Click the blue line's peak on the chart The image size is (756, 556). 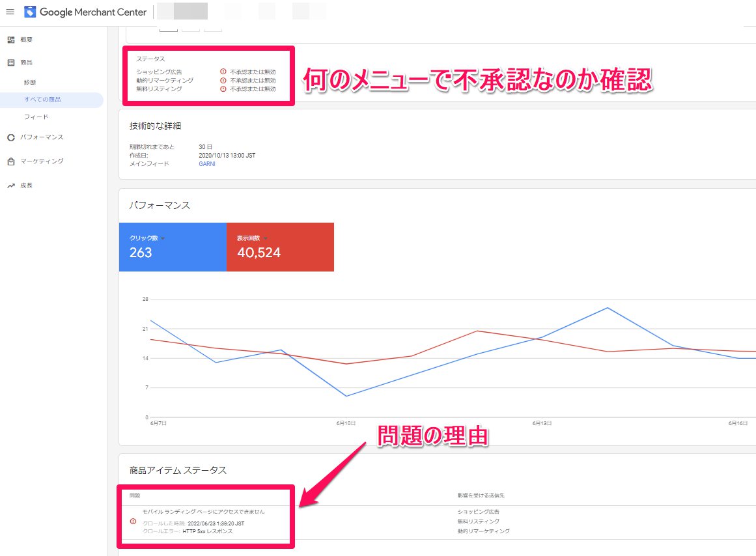click(607, 308)
